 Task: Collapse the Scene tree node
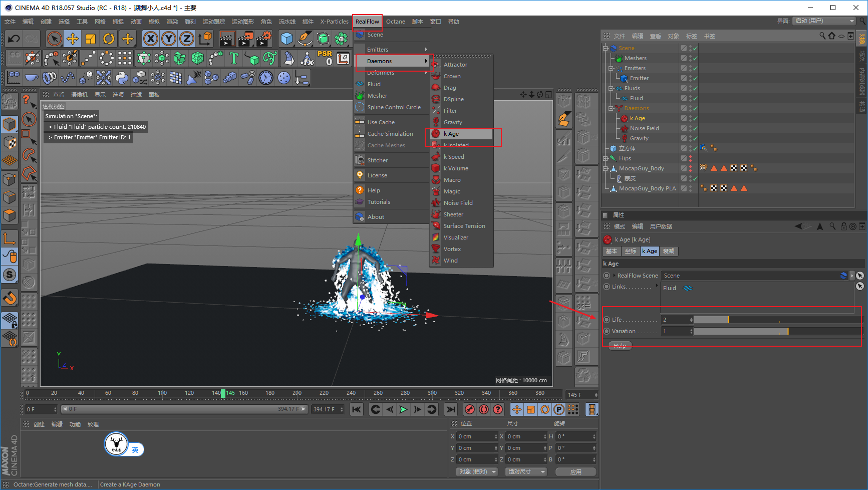click(x=606, y=48)
